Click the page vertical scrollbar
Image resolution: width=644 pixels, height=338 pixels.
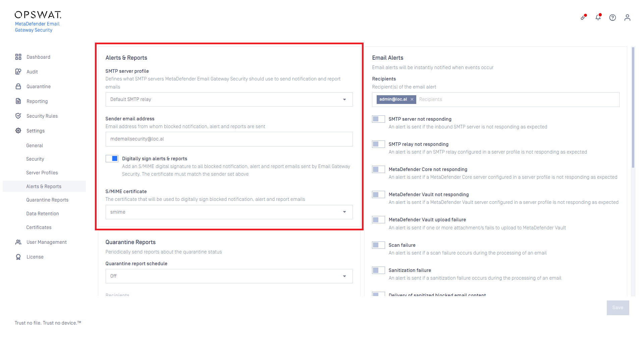[x=633, y=107]
